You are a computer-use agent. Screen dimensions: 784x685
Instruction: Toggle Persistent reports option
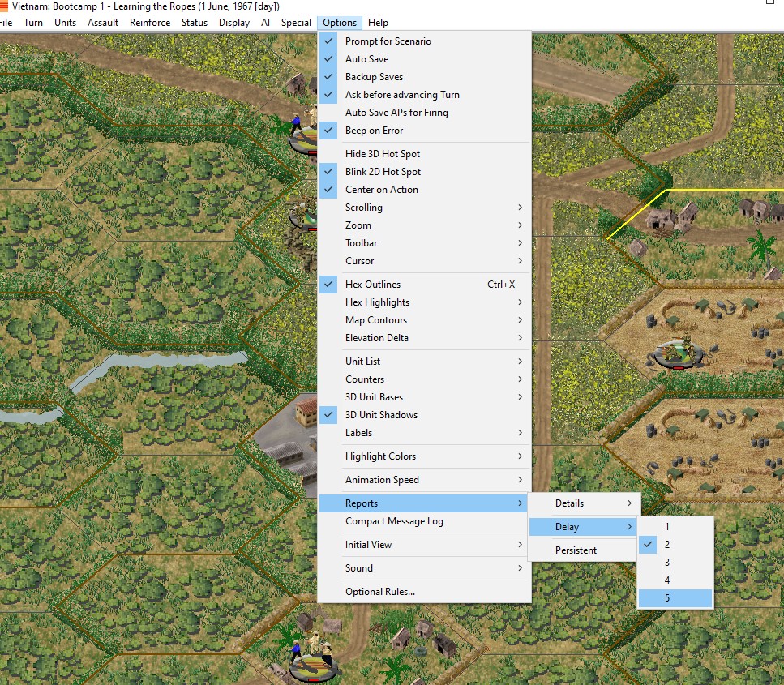[584, 550]
